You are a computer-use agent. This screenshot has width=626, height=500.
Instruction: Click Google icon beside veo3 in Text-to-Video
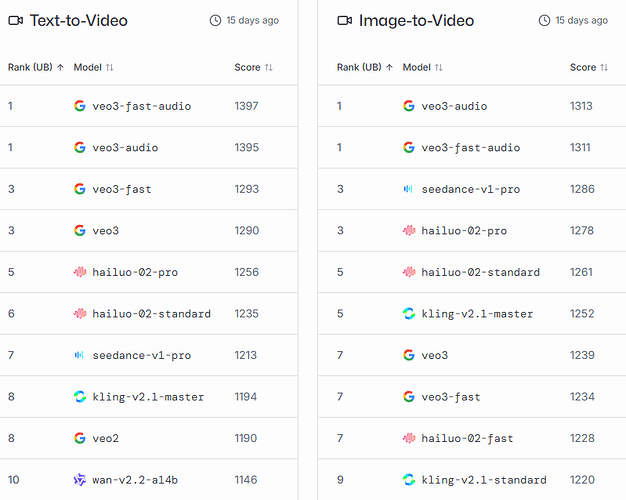(80, 230)
